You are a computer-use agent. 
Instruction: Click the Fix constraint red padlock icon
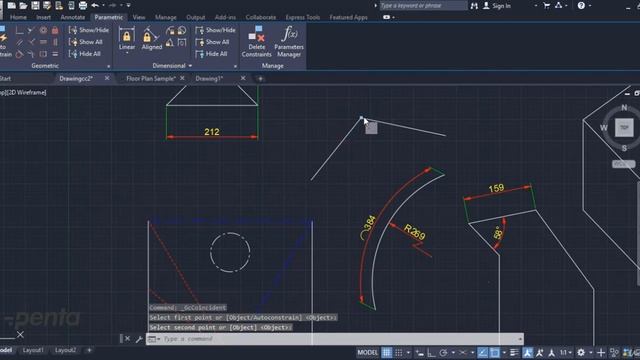[55, 30]
